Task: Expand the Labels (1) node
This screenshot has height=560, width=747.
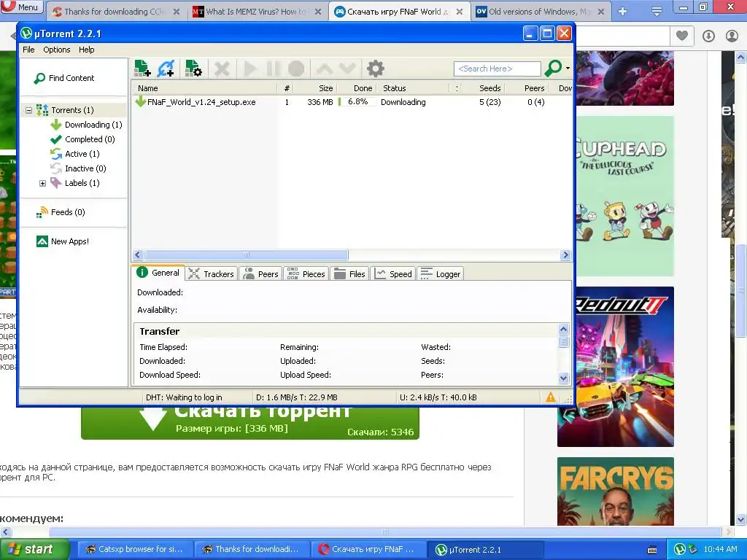Action: pos(42,183)
